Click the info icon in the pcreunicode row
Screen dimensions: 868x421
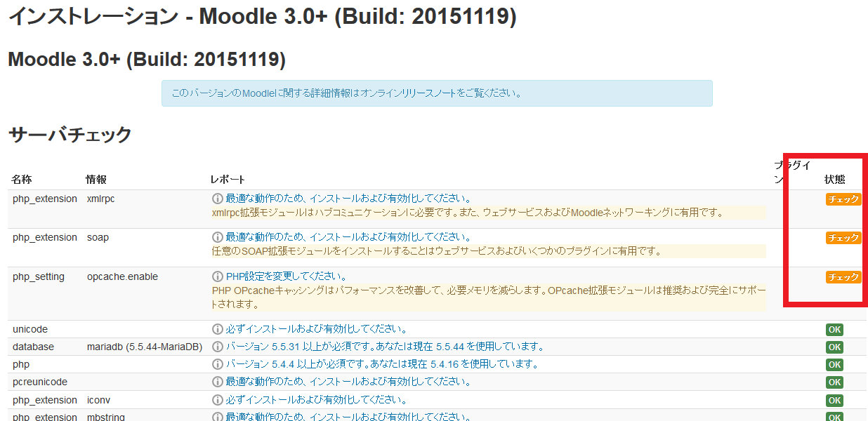click(217, 382)
